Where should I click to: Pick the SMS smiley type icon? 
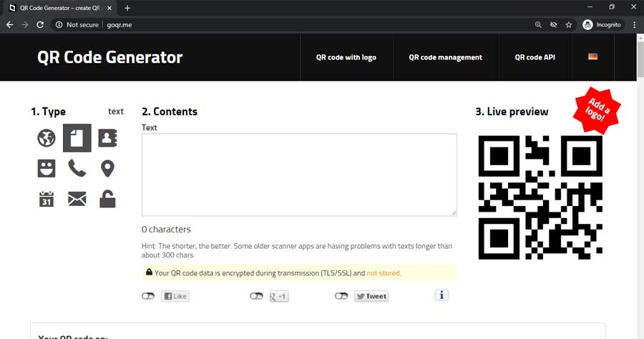click(x=47, y=169)
